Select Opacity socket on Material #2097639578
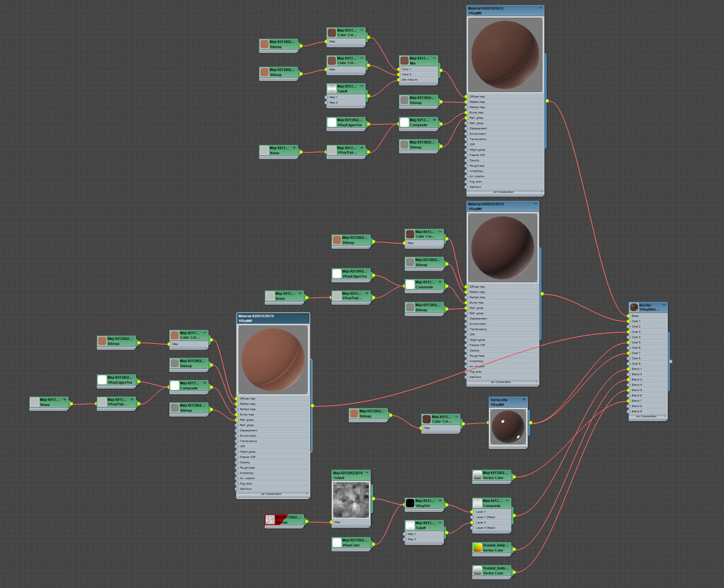 (x=466, y=350)
